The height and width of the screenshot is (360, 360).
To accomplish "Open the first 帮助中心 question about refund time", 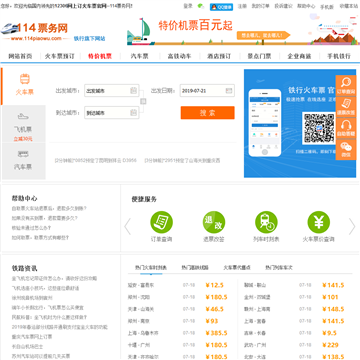I will click(x=49, y=208).
